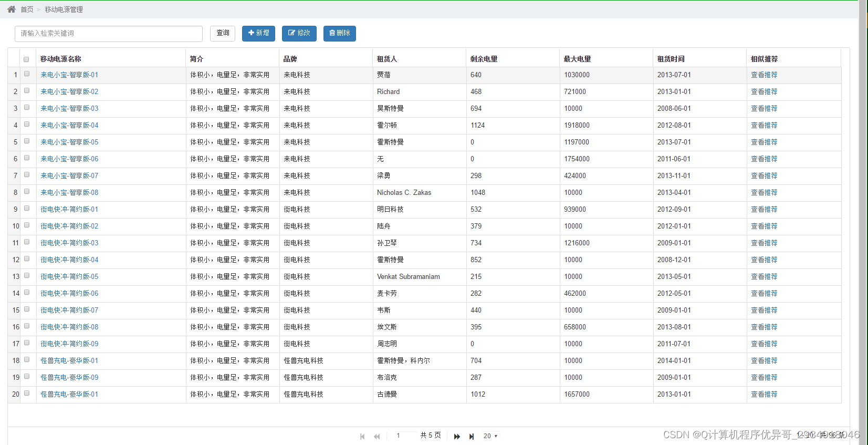Click the 查询 search button
Viewport: 868px width, 445px height.
[223, 33]
